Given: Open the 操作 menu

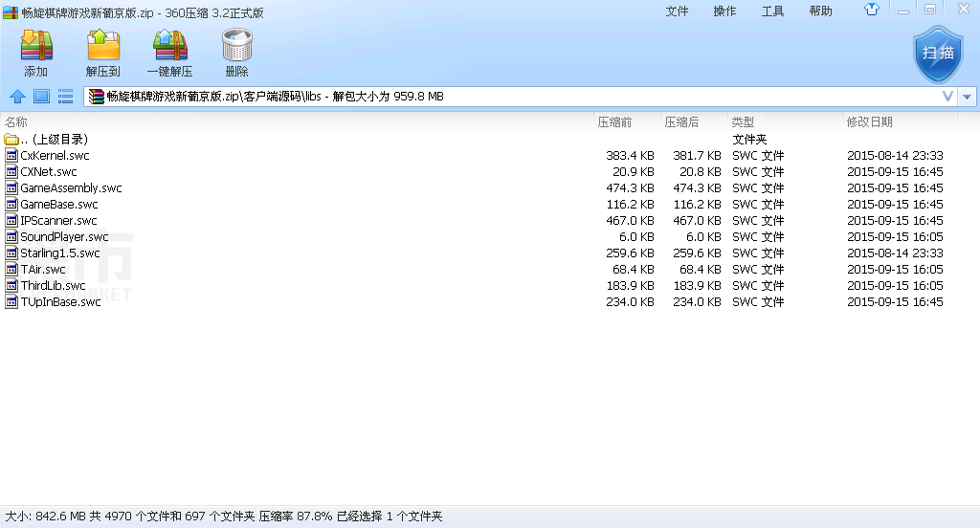Looking at the screenshot, I should [x=725, y=11].
